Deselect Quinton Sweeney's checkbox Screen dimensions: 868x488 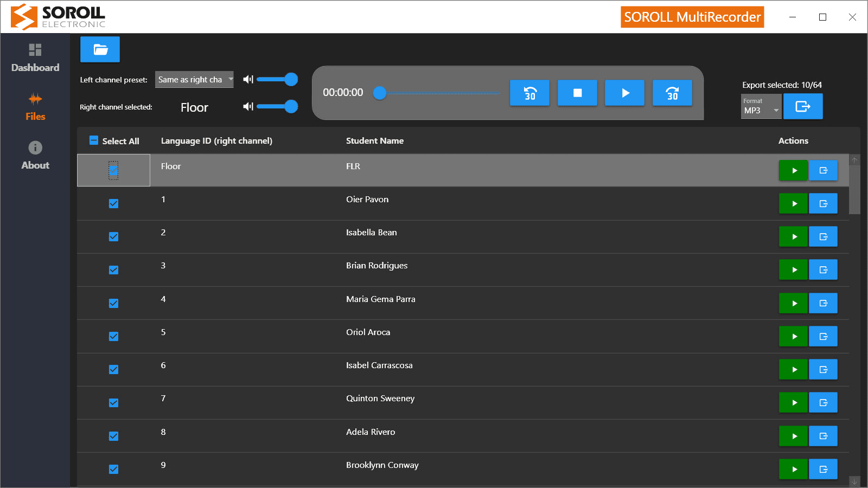tap(113, 403)
